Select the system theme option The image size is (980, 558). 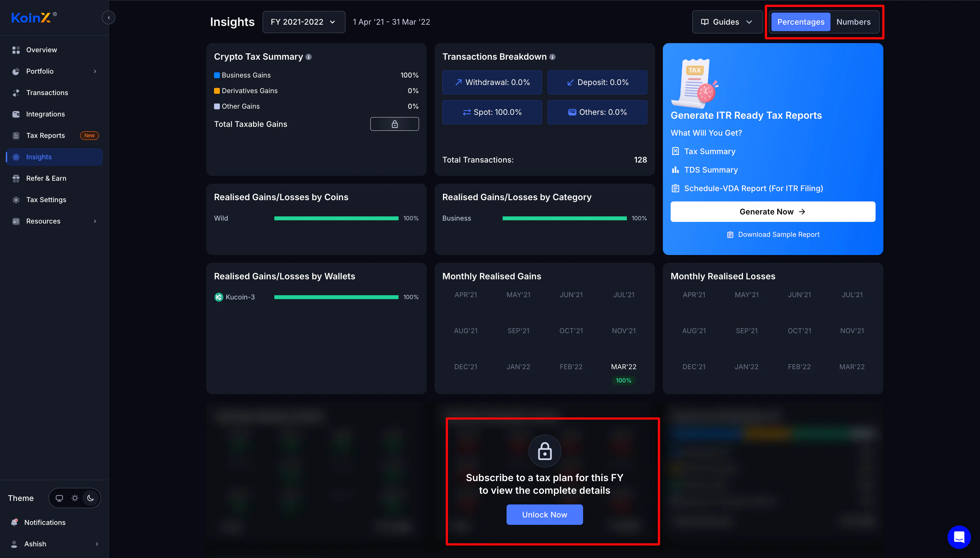[59, 498]
